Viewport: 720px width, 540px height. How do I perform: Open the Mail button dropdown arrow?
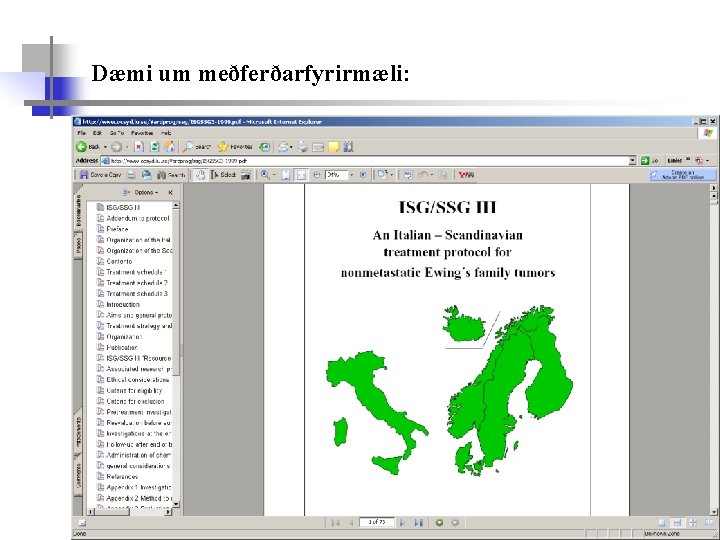click(291, 147)
